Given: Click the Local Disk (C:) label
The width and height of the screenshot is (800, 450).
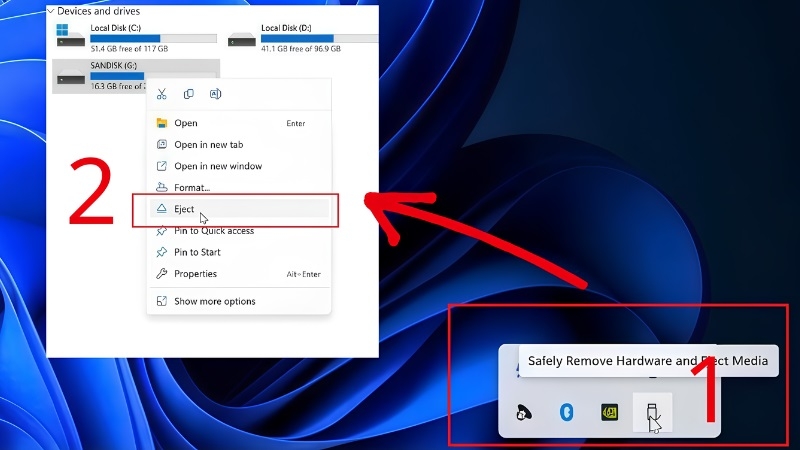Looking at the screenshot, I should click(x=116, y=28).
